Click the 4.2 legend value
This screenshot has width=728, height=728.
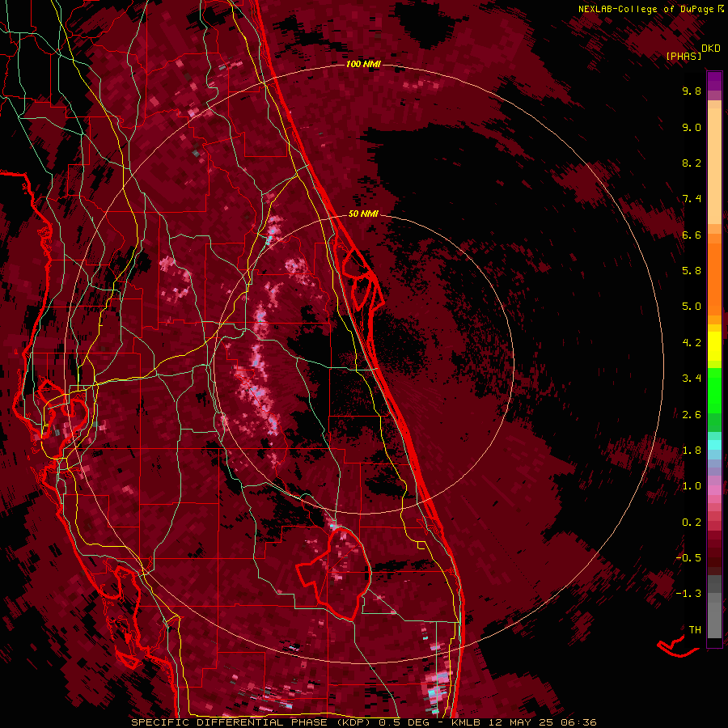[692, 343]
